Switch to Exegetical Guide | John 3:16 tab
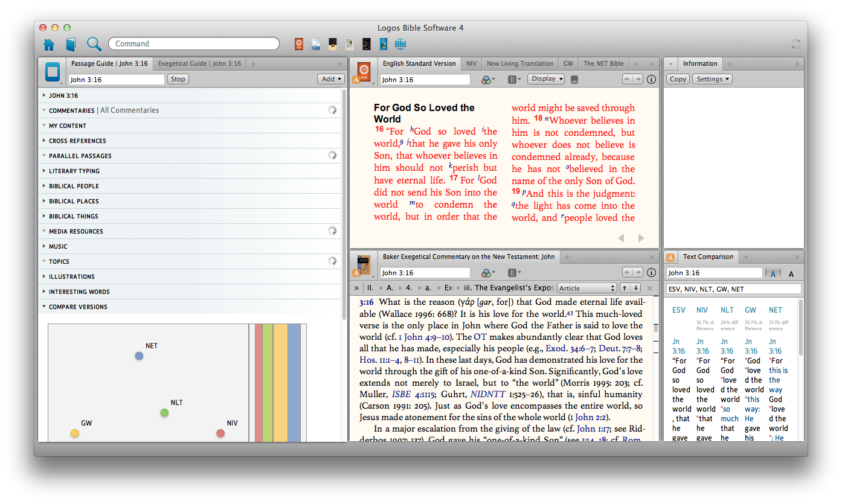Viewport: 842px width, 504px height. [199, 63]
